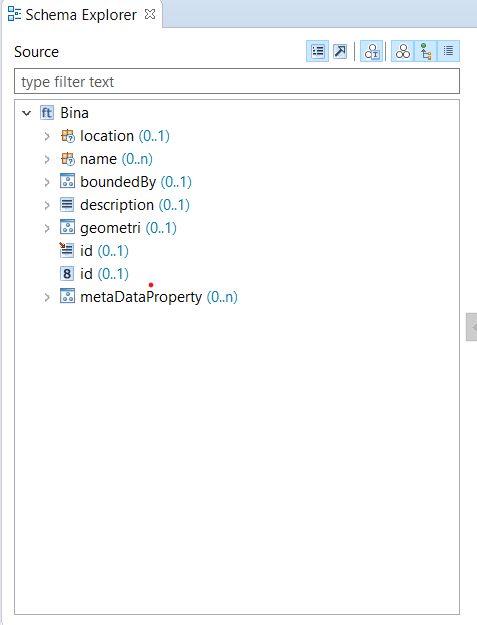Image resolution: width=477 pixels, height=625 pixels.
Task: Click the geometry icon beside name
Action: pos(67,159)
